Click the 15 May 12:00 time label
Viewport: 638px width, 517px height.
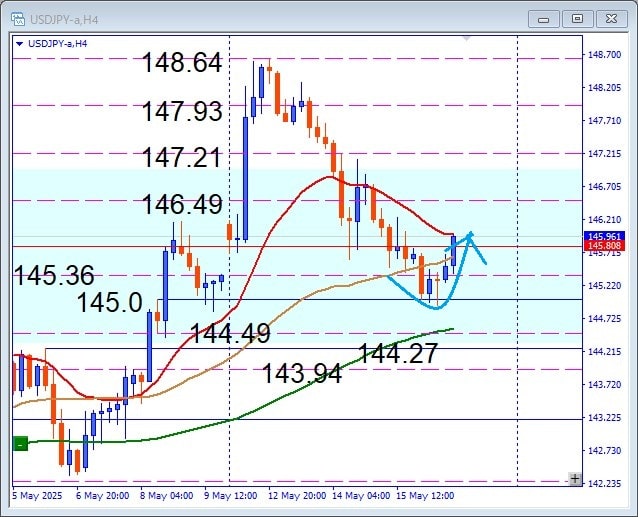click(x=425, y=496)
